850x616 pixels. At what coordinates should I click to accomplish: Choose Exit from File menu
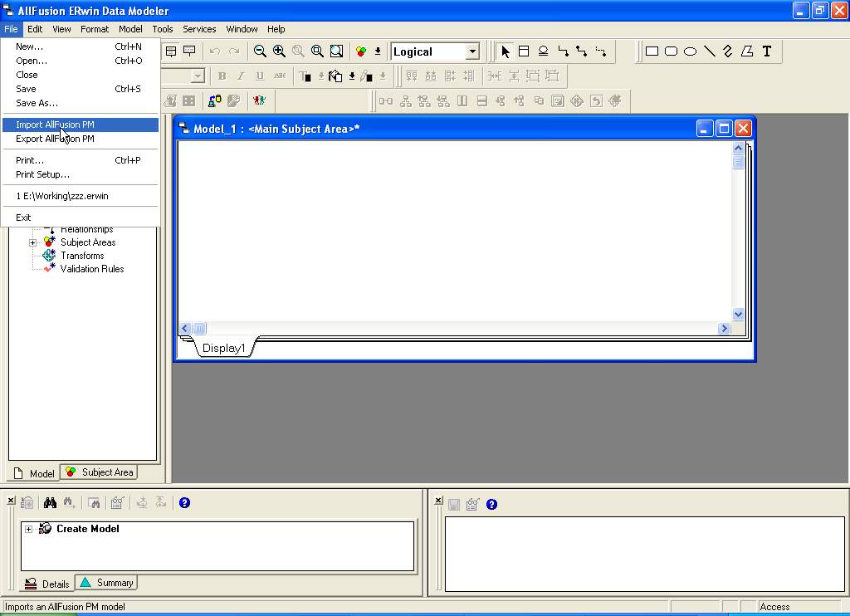pos(81,218)
